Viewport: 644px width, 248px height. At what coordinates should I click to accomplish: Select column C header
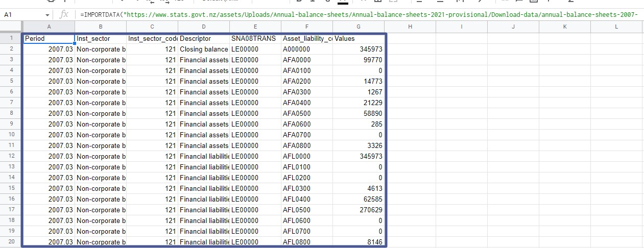[x=152, y=27]
